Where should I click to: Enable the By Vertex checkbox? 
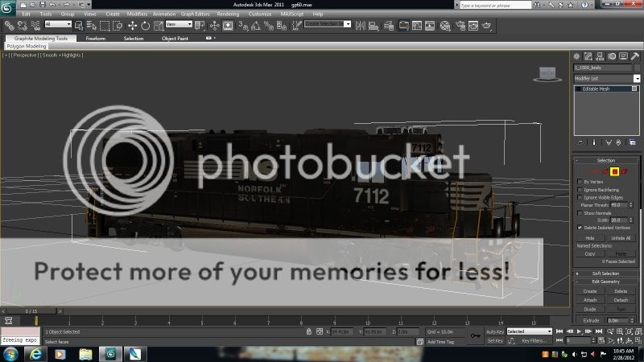[x=581, y=182]
